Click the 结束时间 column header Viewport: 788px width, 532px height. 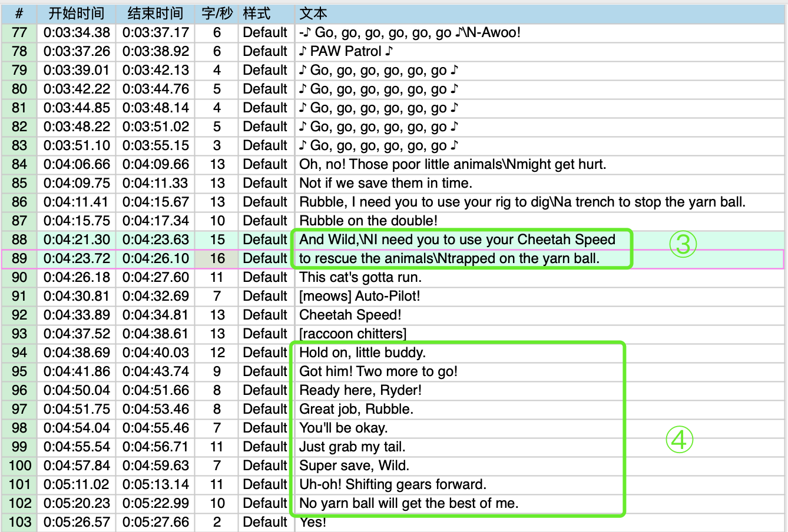155,14
